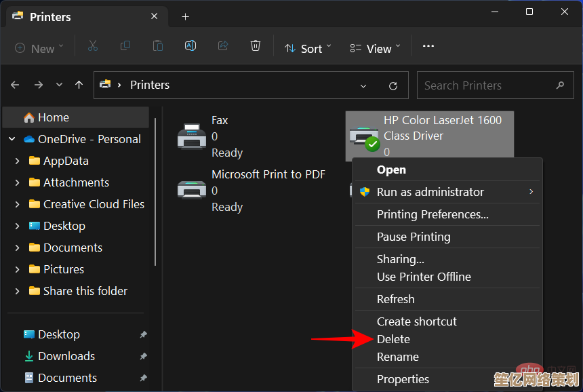Close the Printers tab
Viewport: 583px width, 392px height.
(155, 16)
